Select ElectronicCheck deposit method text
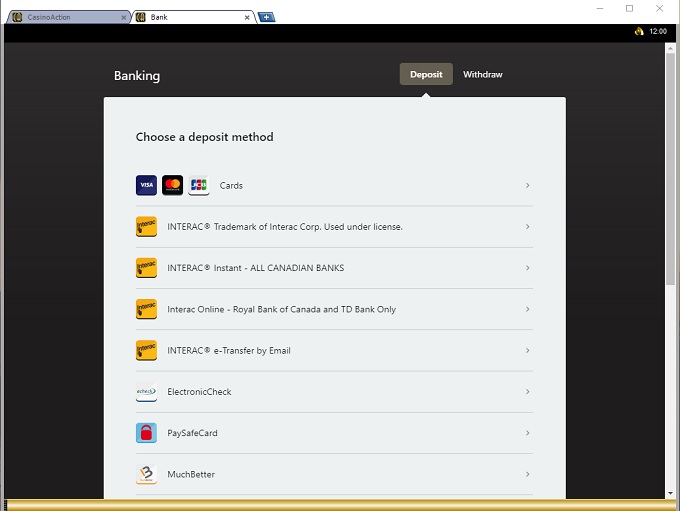This screenshot has height=511, width=680. pyautogui.click(x=199, y=392)
